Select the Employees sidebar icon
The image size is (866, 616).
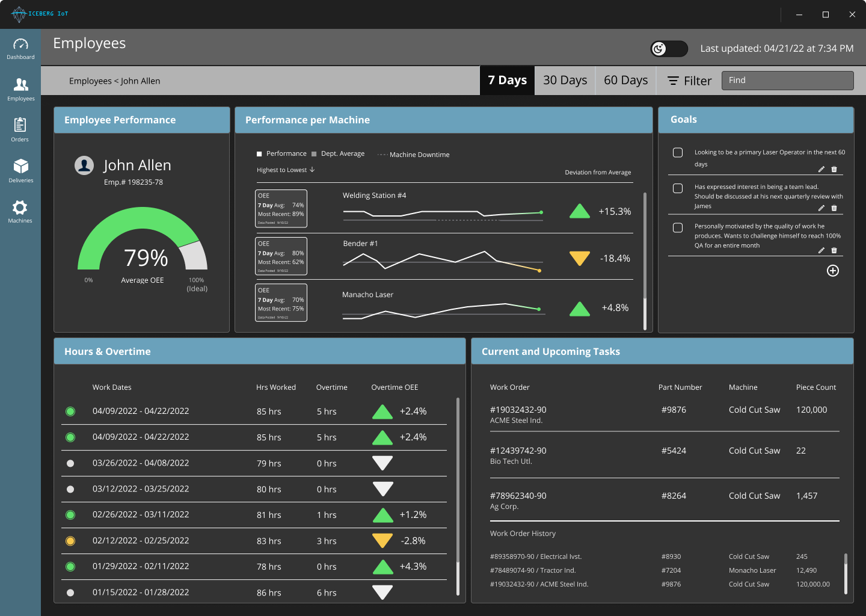[20, 85]
